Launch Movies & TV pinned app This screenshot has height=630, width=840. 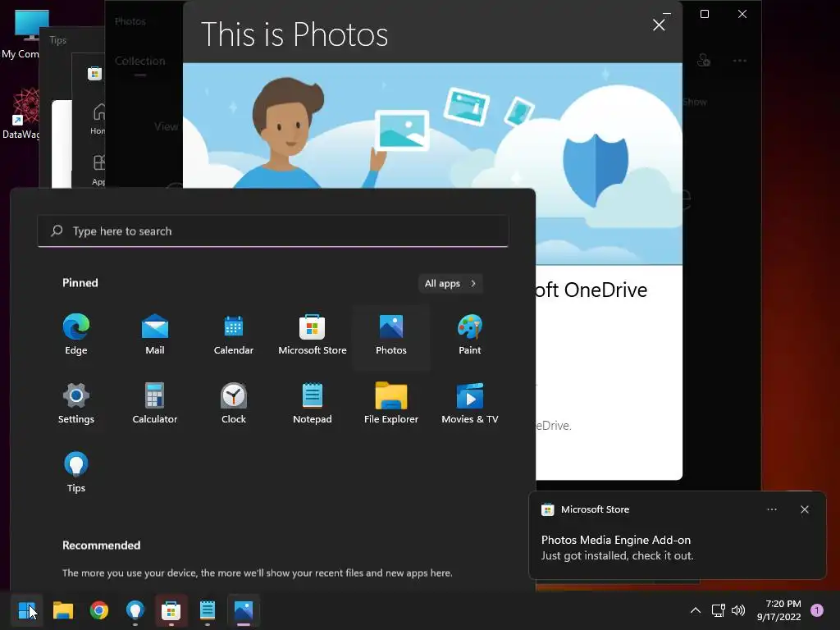[x=470, y=404]
